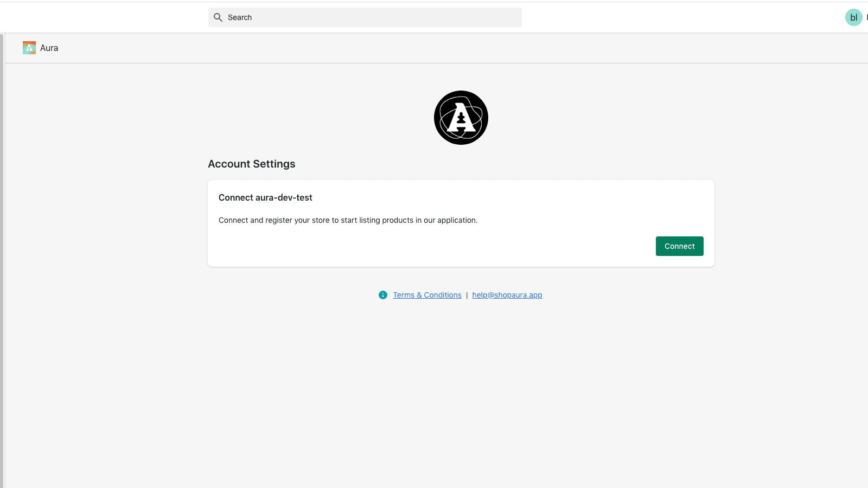
Task: Click the teal info circle icon
Action: (x=383, y=295)
